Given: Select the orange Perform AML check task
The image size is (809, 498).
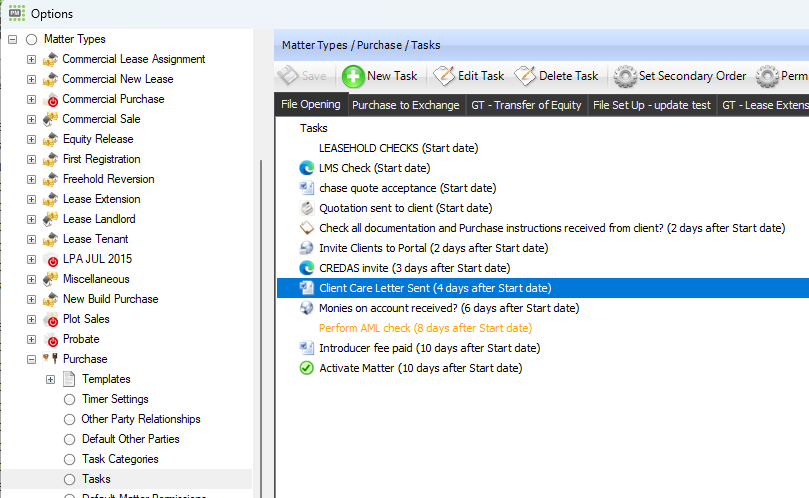Looking at the screenshot, I should coord(425,328).
